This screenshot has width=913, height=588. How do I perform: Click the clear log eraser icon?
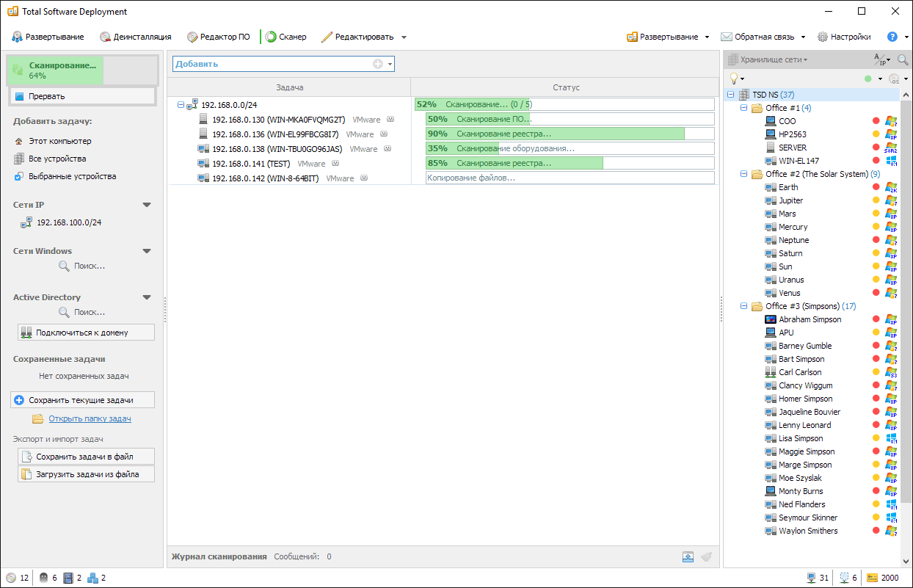tap(706, 556)
